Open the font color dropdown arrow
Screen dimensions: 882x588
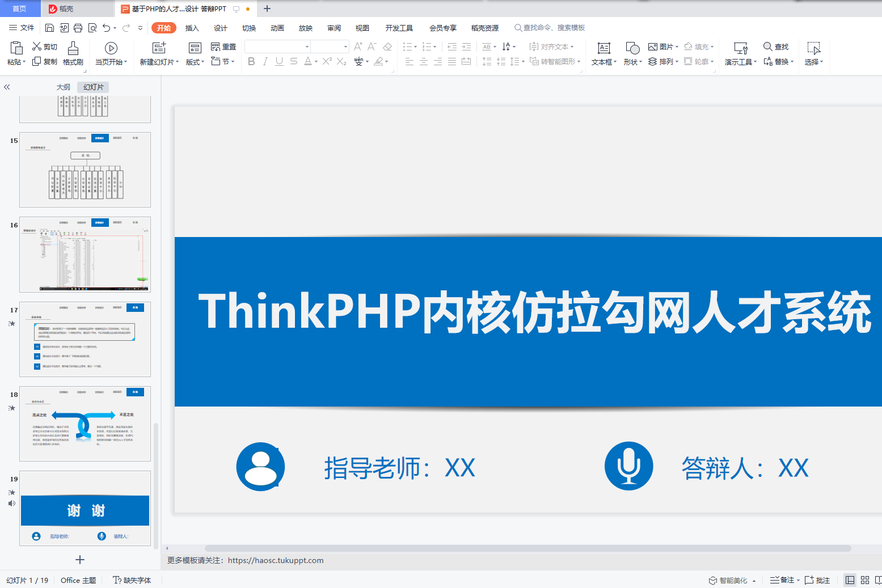(x=316, y=61)
